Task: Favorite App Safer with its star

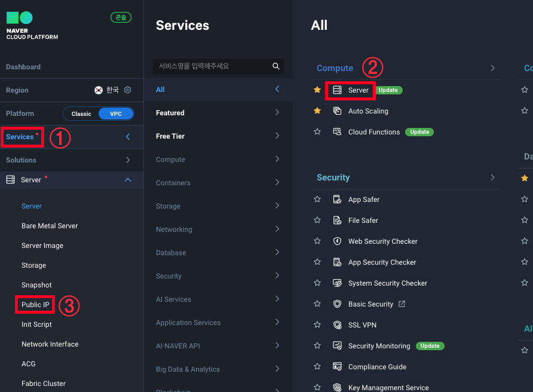Action: pos(317,199)
